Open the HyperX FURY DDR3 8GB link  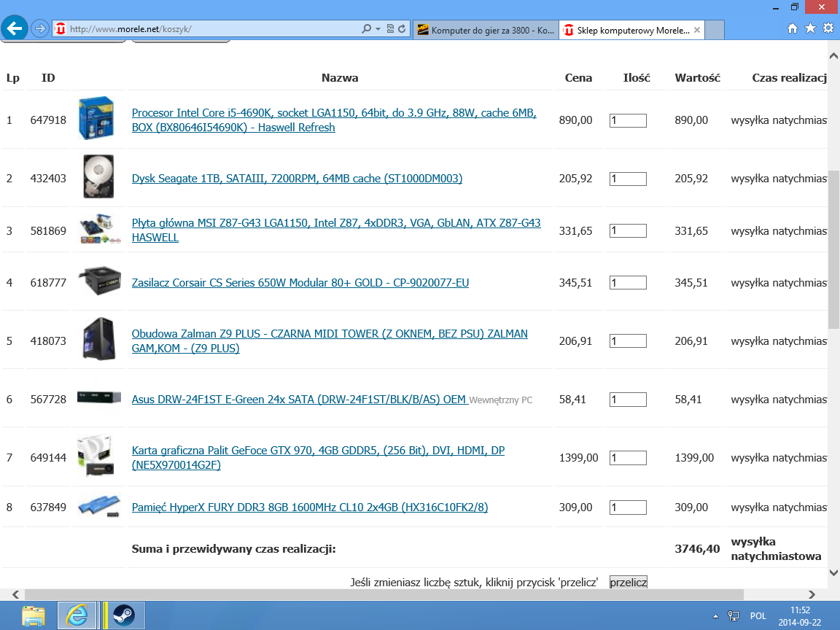(x=310, y=507)
